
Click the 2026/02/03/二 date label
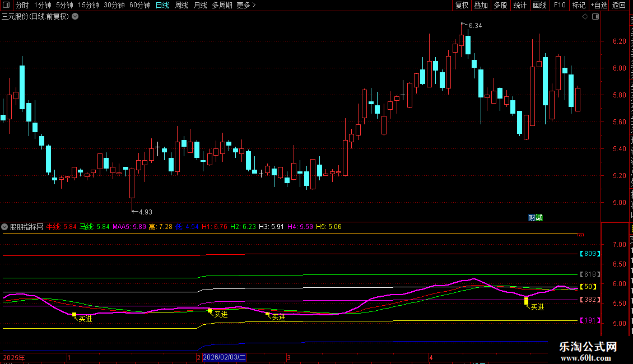click(x=224, y=357)
